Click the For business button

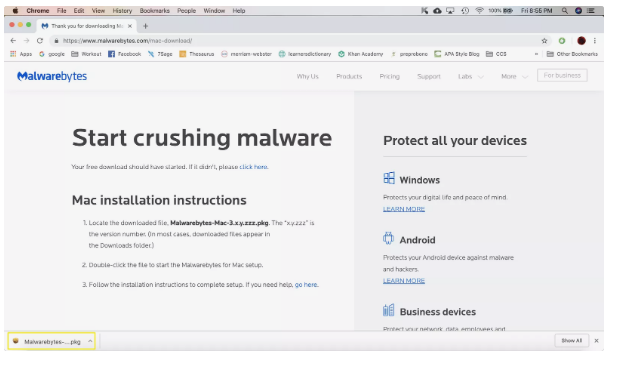pos(562,75)
